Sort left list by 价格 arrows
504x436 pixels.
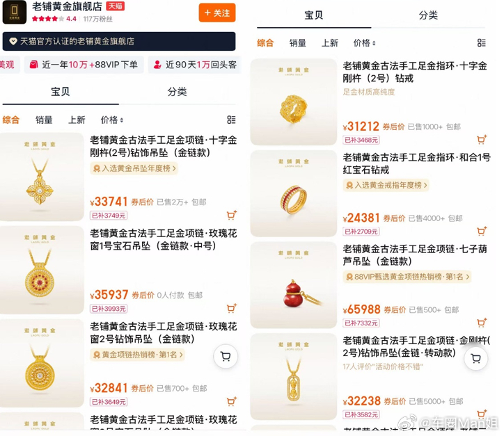(112, 120)
